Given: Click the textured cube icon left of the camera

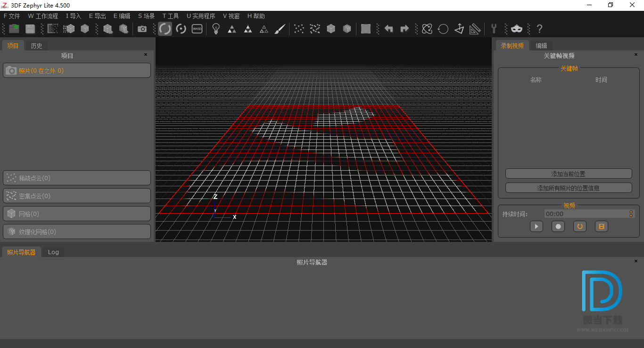Looking at the screenshot, I should [124, 29].
